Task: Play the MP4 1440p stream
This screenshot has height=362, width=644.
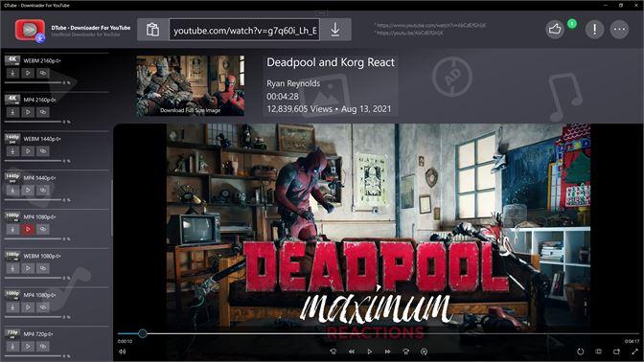Action: (x=28, y=191)
